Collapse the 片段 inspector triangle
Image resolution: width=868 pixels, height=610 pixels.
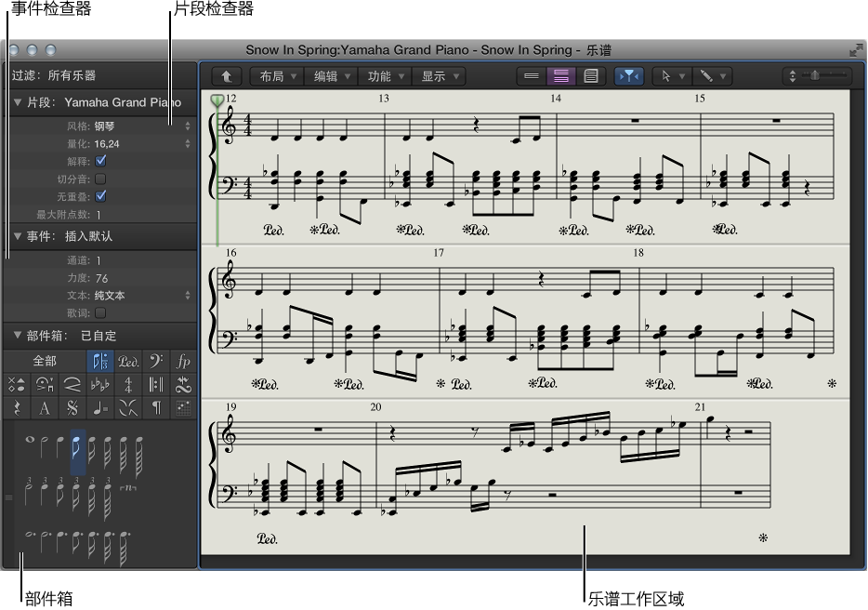pos(17,102)
